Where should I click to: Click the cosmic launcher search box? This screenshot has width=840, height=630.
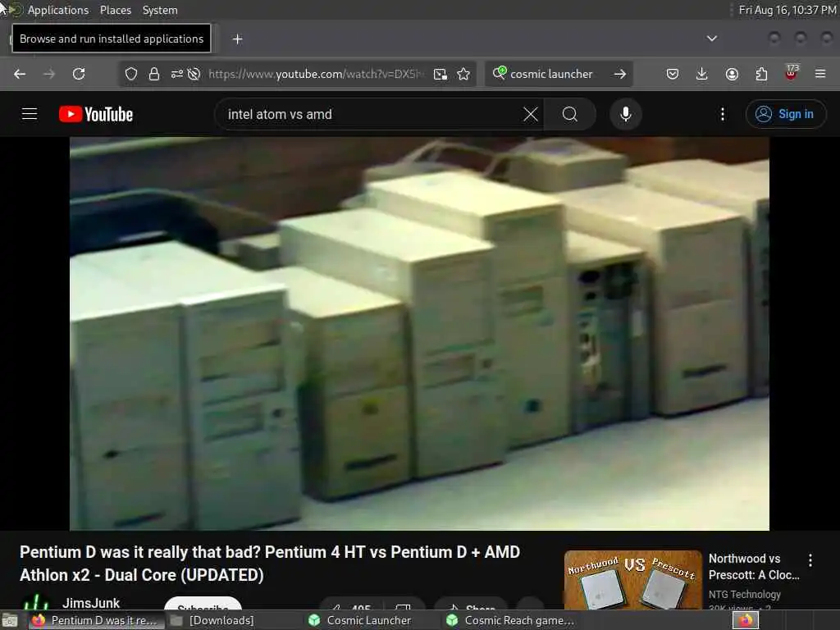pyautogui.click(x=559, y=74)
